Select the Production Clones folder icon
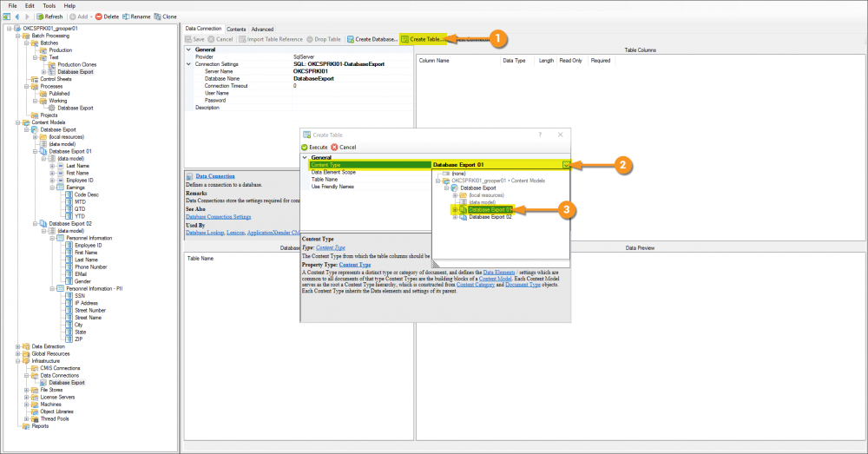The height and width of the screenshot is (454, 868). click(51, 65)
